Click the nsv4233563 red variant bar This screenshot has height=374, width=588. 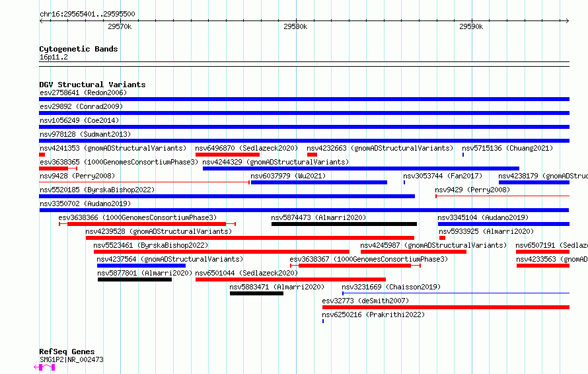[x=543, y=266]
